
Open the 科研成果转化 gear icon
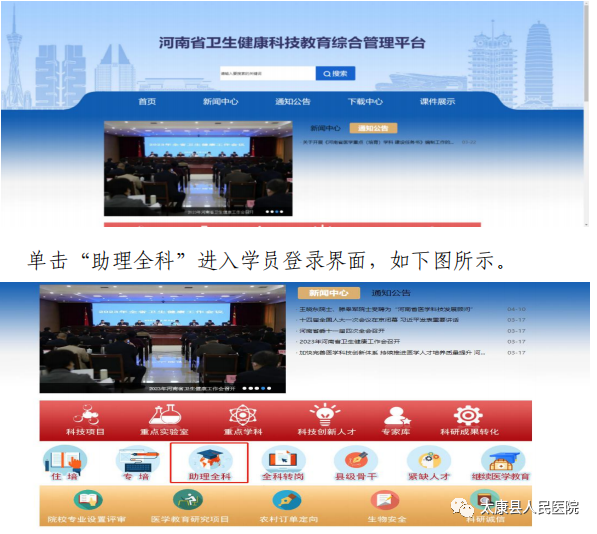[x=468, y=415]
